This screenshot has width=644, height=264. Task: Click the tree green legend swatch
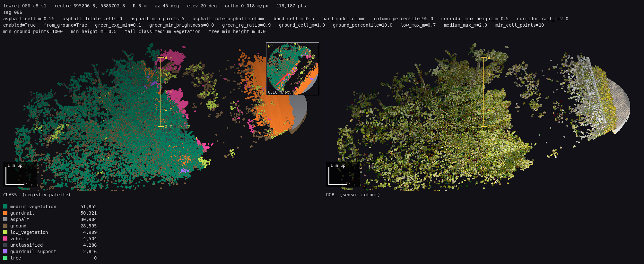click(5, 258)
